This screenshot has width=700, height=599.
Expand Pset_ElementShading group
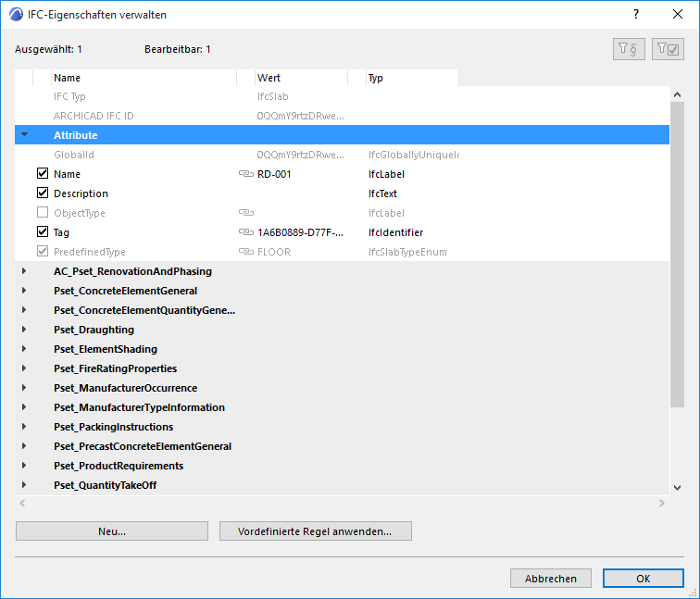24,349
